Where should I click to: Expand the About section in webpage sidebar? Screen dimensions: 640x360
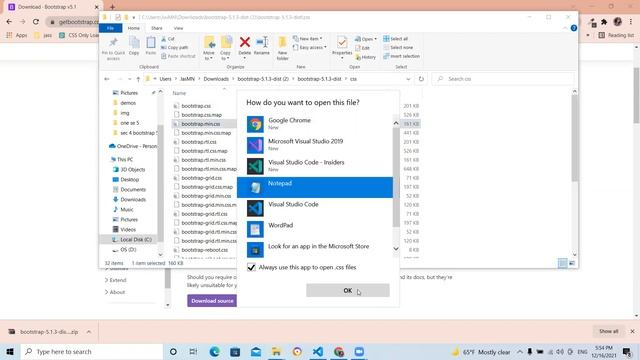pyautogui.click(x=115, y=292)
